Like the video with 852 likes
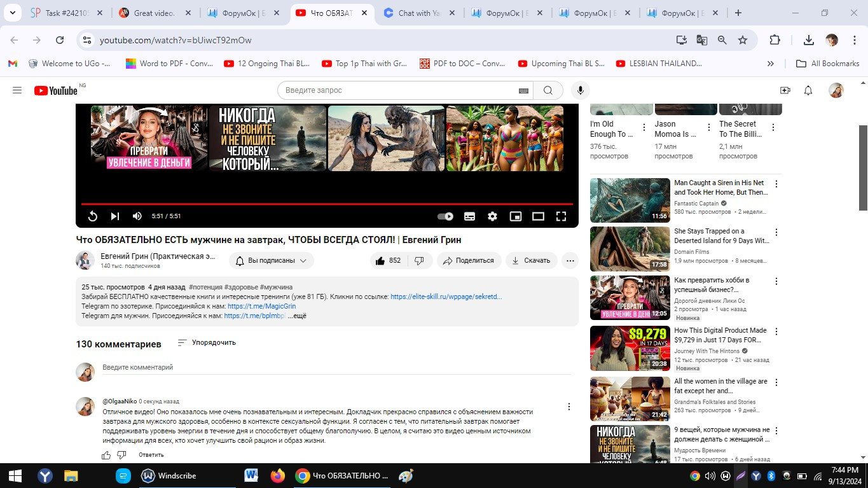The height and width of the screenshot is (488, 868). pyautogui.click(x=388, y=261)
